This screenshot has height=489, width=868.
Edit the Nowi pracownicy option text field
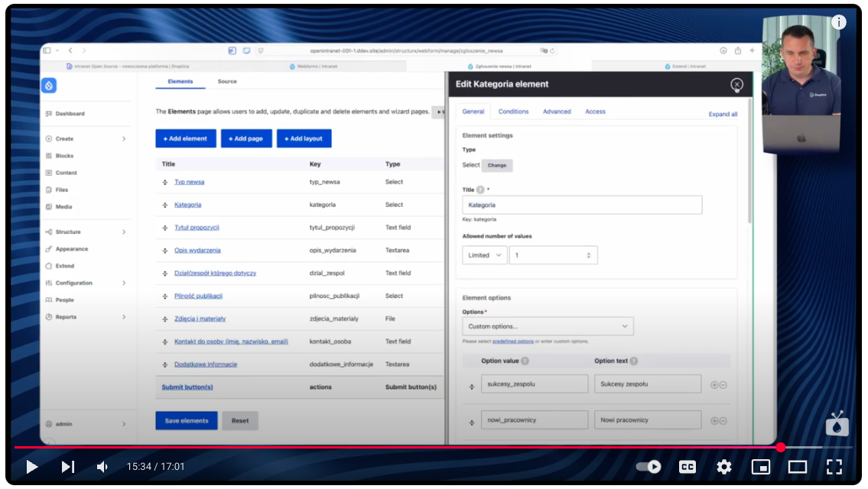[648, 420]
